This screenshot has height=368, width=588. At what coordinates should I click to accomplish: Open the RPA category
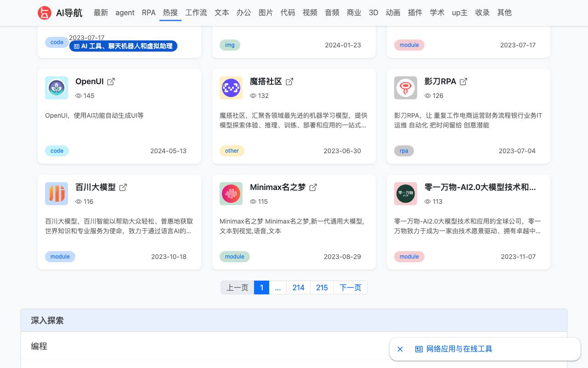point(149,13)
